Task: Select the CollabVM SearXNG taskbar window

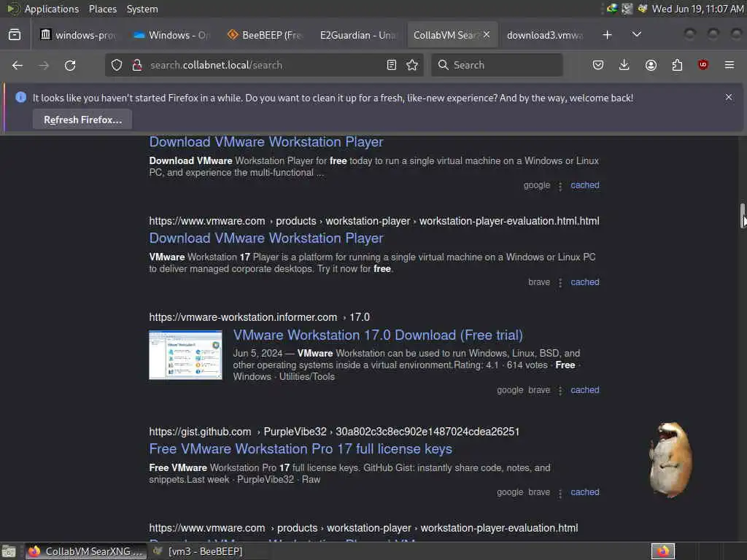Action: click(x=86, y=551)
